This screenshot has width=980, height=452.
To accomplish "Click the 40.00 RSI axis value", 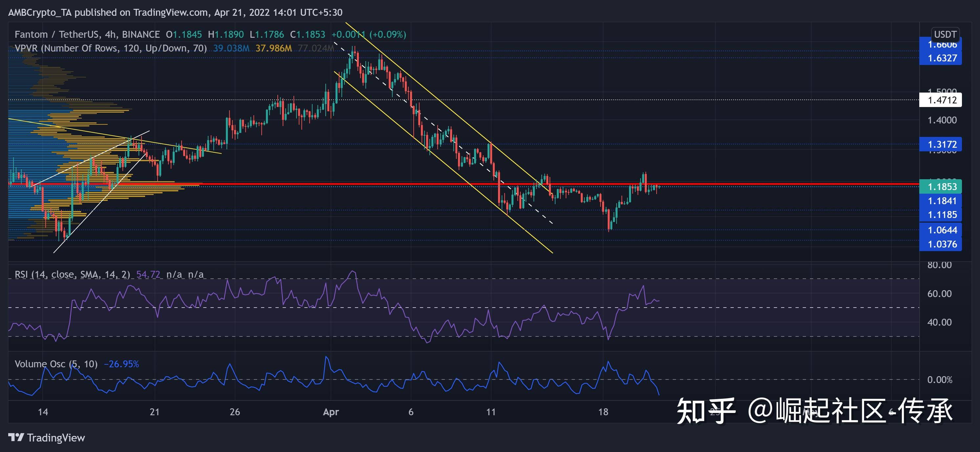I will 939,322.
